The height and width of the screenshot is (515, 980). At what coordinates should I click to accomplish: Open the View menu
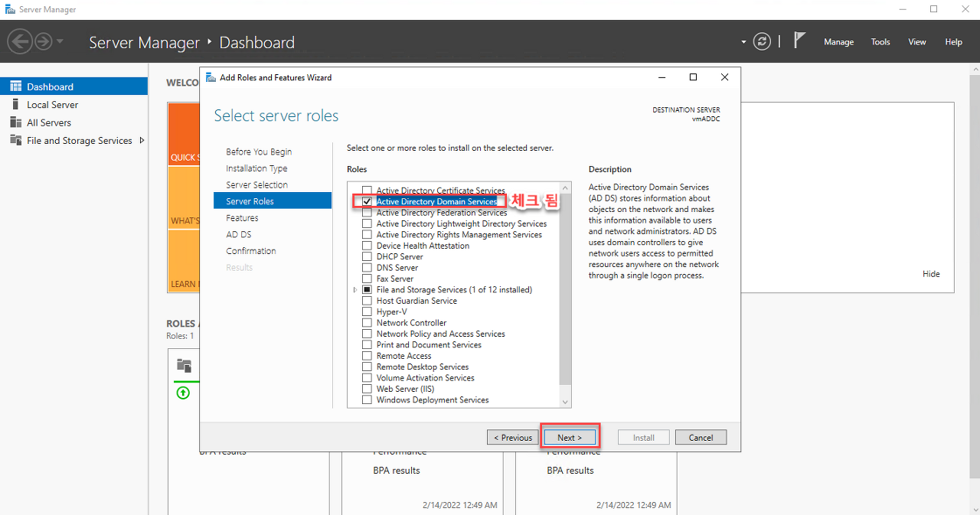pyautogui.click(x=917, y=42)
